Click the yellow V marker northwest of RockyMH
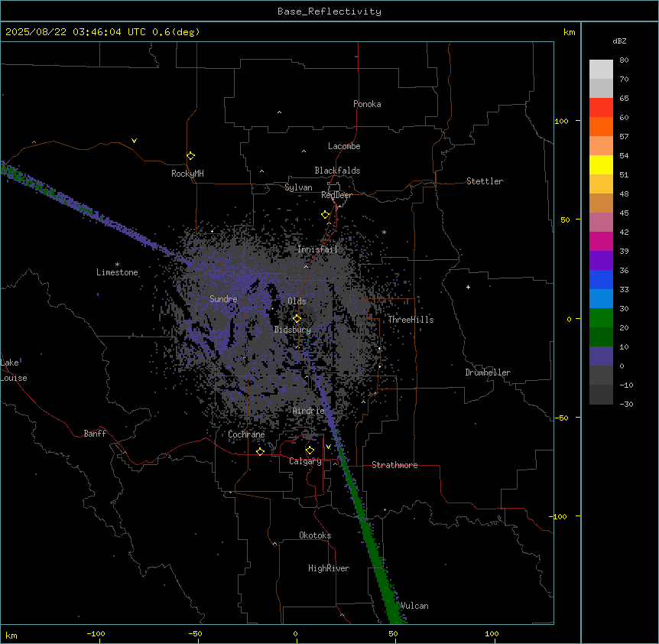 click(134, 141)
